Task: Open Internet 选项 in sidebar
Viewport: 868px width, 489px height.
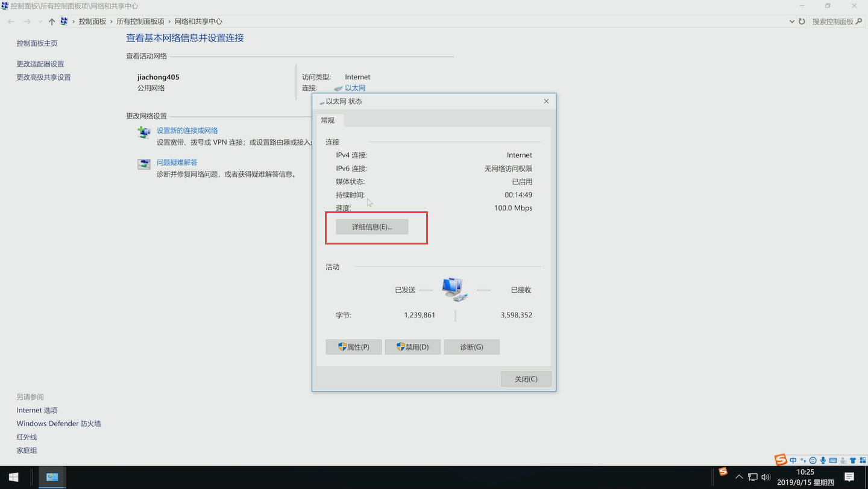Action: [x=37, y=410]
